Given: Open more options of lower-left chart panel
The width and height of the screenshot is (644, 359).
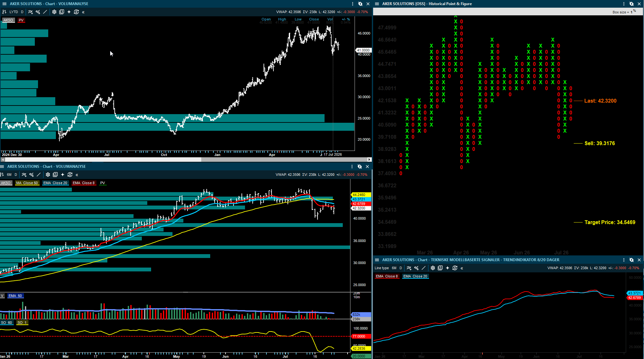Looking at the screenshot, I should (352, 167).
